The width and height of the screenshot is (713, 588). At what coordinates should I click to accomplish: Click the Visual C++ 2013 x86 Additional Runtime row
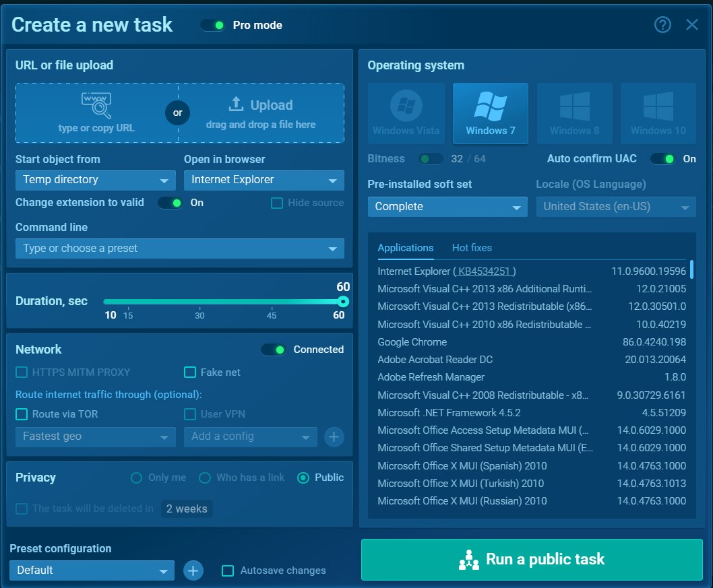[532, 289]
